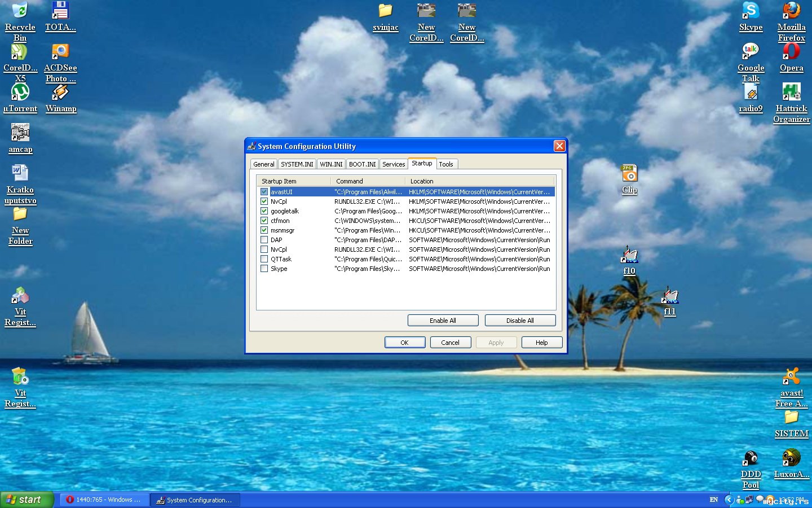Screen dimensions: 812x508
Task: Click the Winamp desktop shortcut
Action: coord(60,93)
